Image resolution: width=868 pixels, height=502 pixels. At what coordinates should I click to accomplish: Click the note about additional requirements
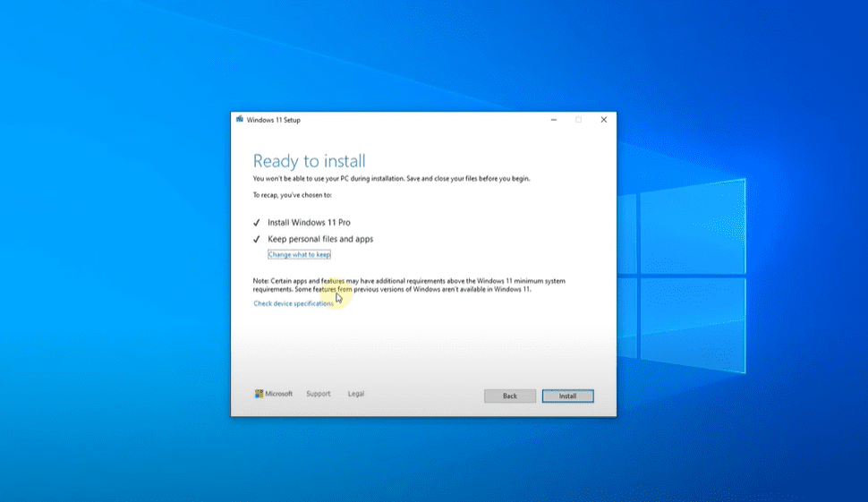click(x=408, y=285)
